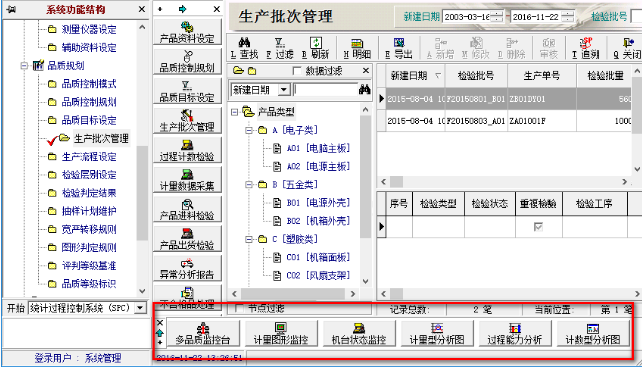
Task: Select 抽样计划维护 in left tree
Action: click(89, 211)
